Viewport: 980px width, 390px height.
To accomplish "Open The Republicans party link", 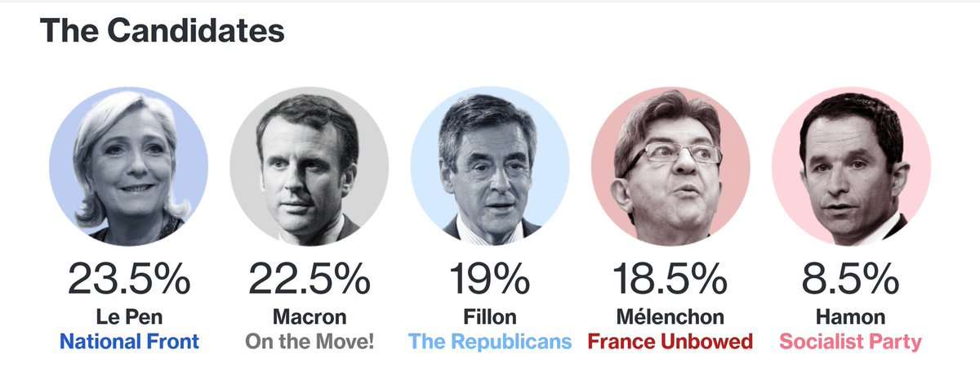I will coord(490,341).
